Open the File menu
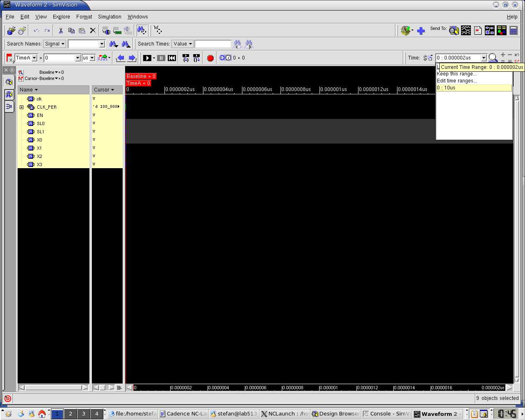Screen dimensions: 525x420 pos(10,17)
